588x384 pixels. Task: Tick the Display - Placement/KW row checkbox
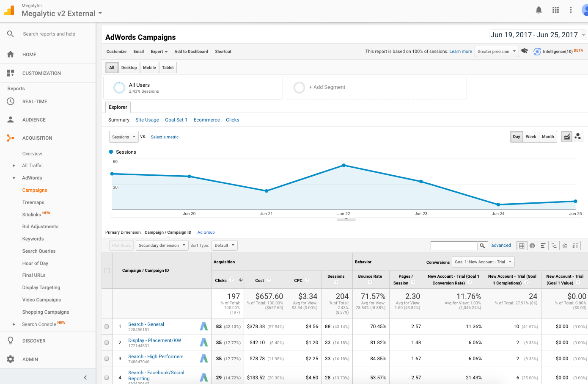click(107, 343)
